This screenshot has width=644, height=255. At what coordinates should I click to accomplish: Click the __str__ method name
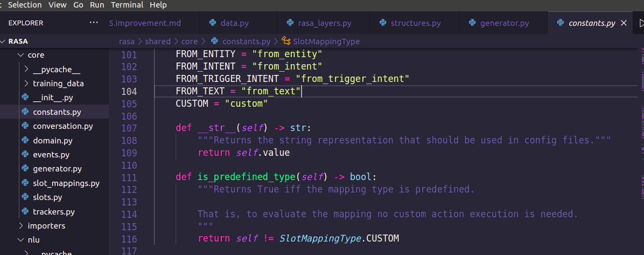(217, 128)
